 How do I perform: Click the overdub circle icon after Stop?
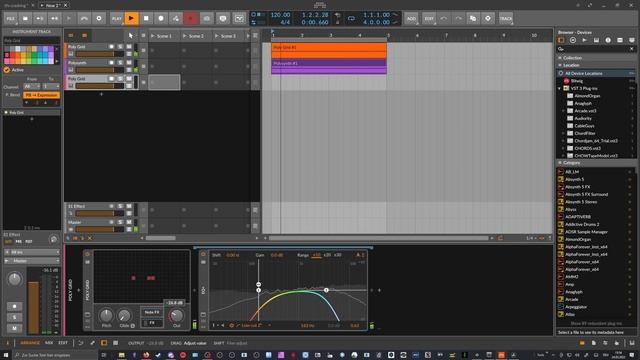pyautogui.click(x=161, y=18)
